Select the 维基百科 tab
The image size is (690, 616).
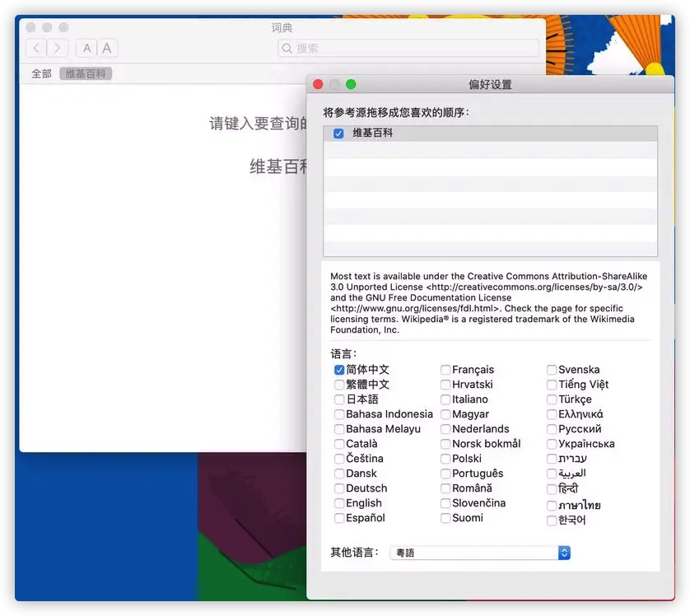tap(86, 73)
